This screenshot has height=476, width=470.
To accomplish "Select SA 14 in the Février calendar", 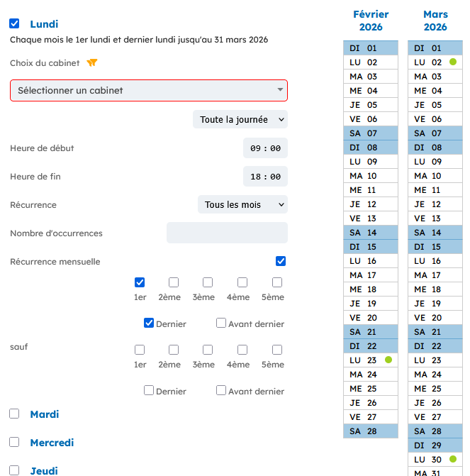I will point(371,233).
